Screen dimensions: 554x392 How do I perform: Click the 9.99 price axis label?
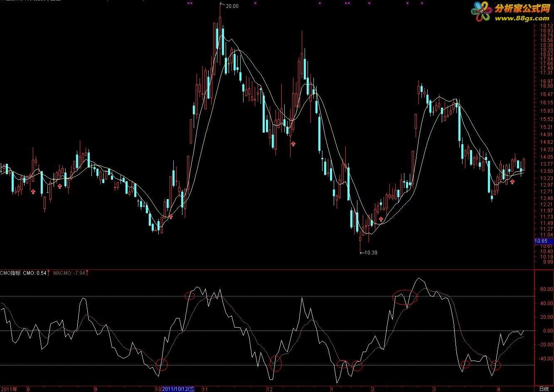(x=548, y=261)
